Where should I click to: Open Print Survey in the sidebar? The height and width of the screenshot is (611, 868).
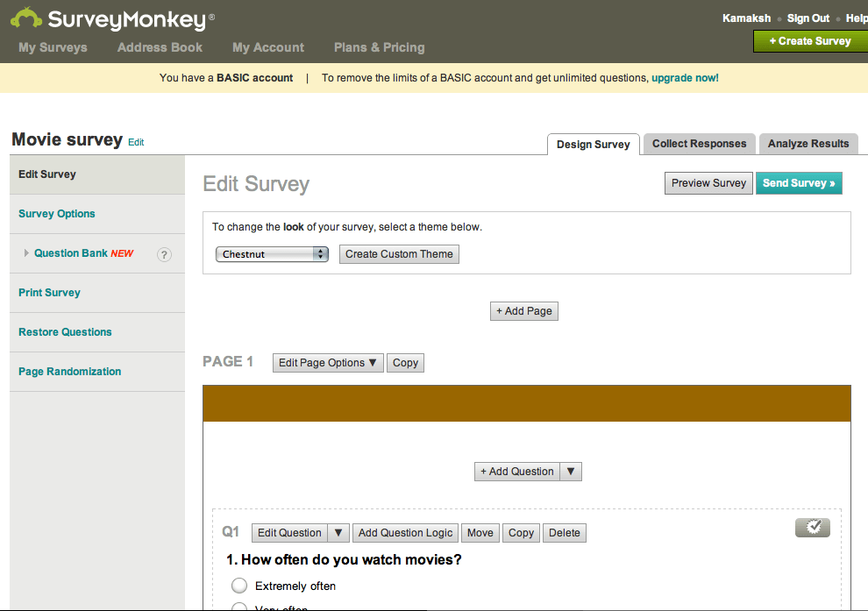pyautogui.click(x=97, y=293)
